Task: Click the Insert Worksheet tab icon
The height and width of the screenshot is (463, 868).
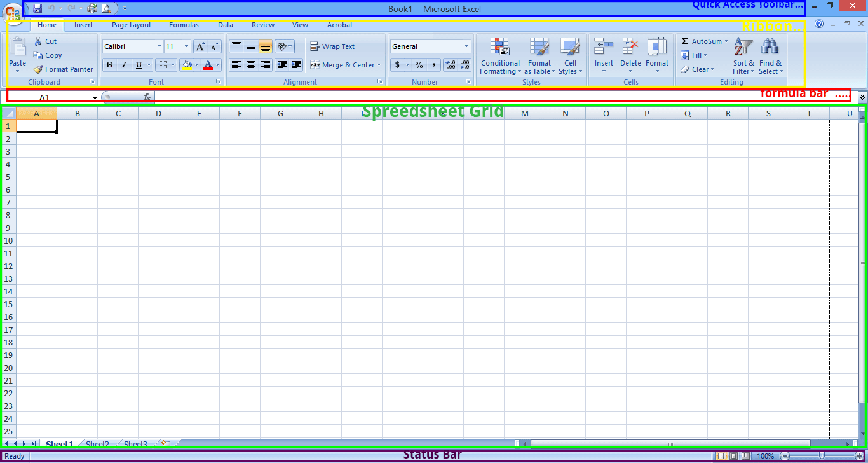Action: coord(166,444)
